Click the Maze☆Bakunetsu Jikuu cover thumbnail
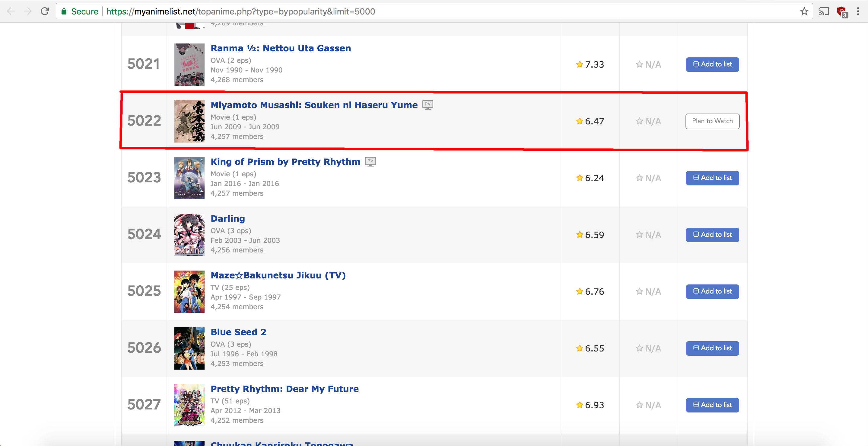The image size is (868, 446). click(189, 291)
